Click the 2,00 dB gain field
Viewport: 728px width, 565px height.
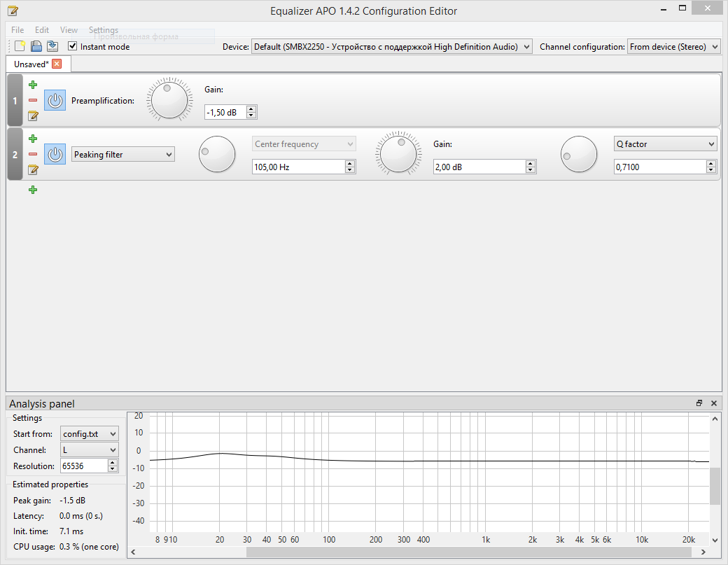[479, 167]
